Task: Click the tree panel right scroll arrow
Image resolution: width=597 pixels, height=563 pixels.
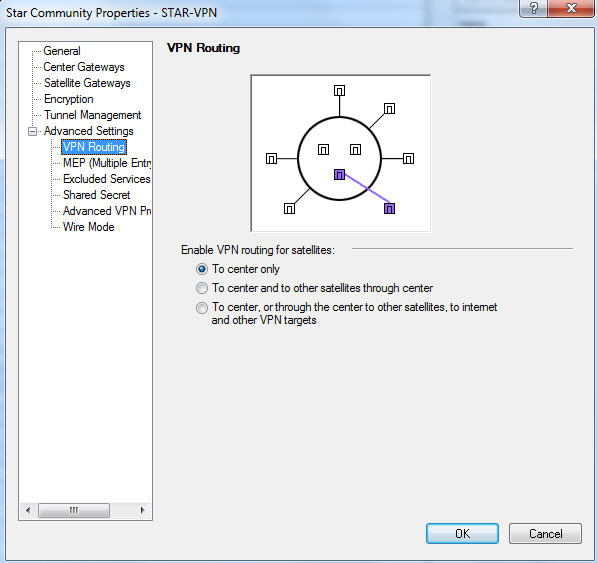Action: [x=142, y=510]
